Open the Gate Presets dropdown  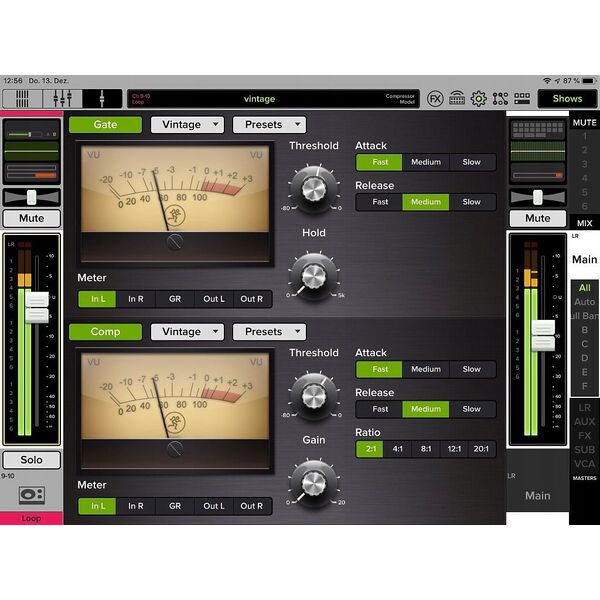point(269,125)
